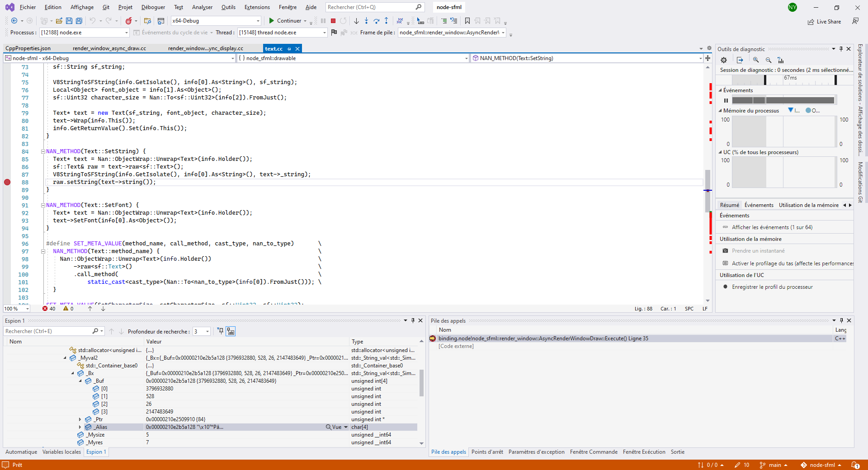Switch to the render_window_async_draw.cc tab
Viewport: 868px width, 470px height.
[x=109, y=48]
